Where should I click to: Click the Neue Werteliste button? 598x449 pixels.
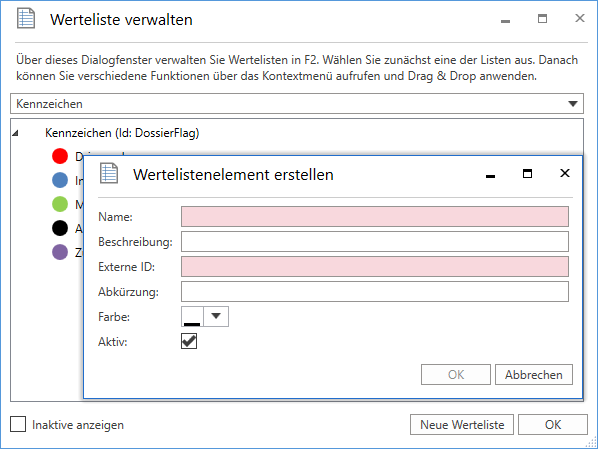click(x=462, y=425)
